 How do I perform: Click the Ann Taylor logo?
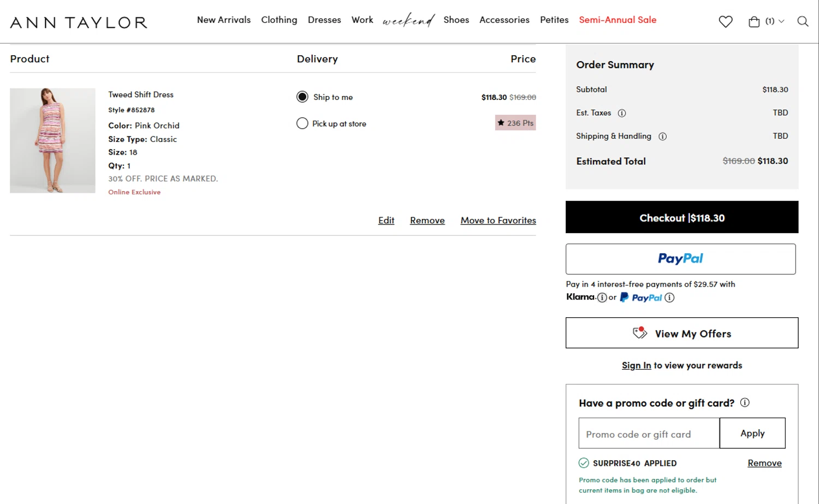coord(79,22)
